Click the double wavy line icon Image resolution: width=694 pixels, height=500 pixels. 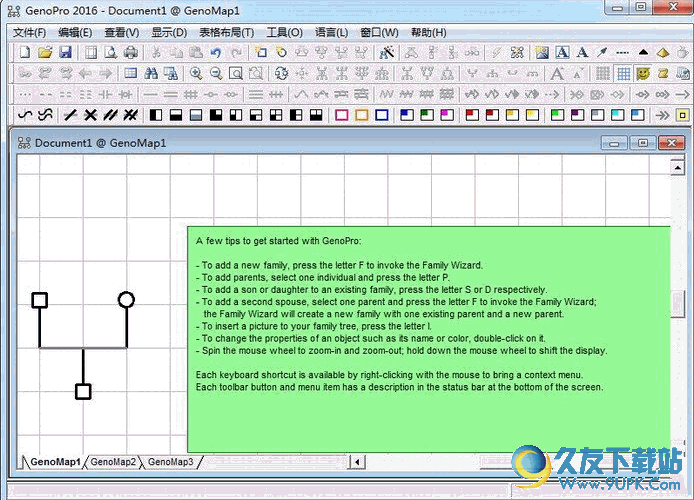pyautogui.click(x=45, y=115)
